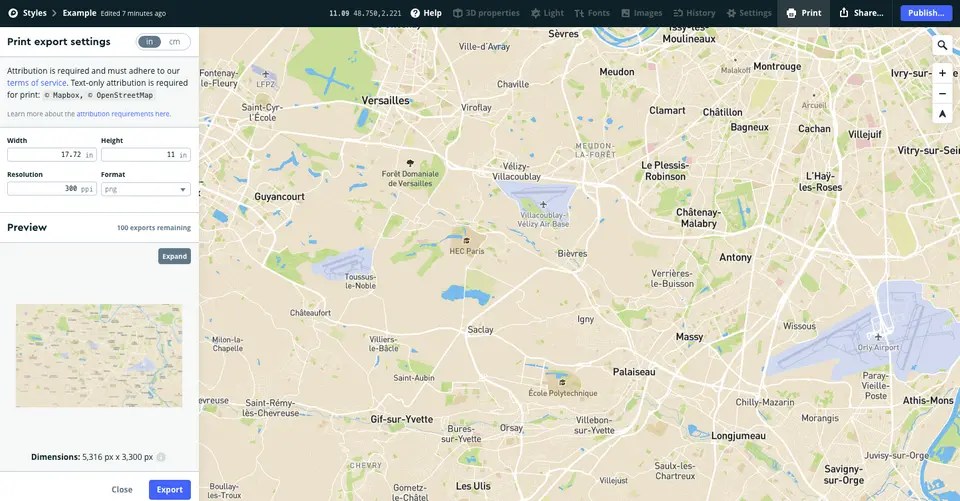
Task: Click the Resolution input field
Action: coord(51,189)
